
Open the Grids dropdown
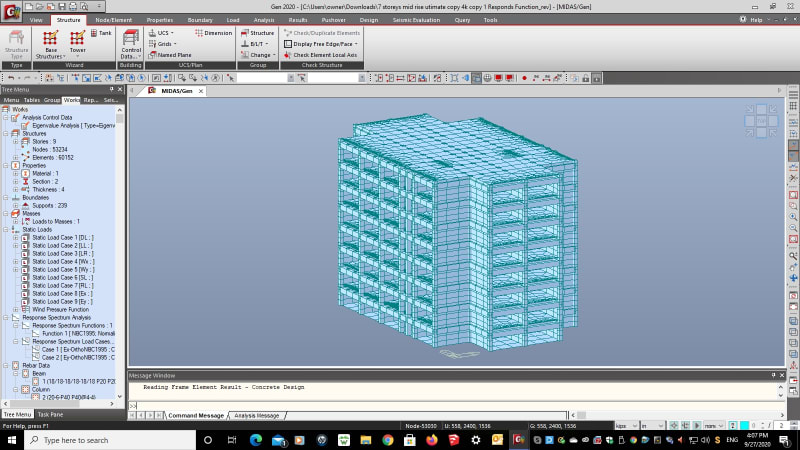(x=163, y=44)
